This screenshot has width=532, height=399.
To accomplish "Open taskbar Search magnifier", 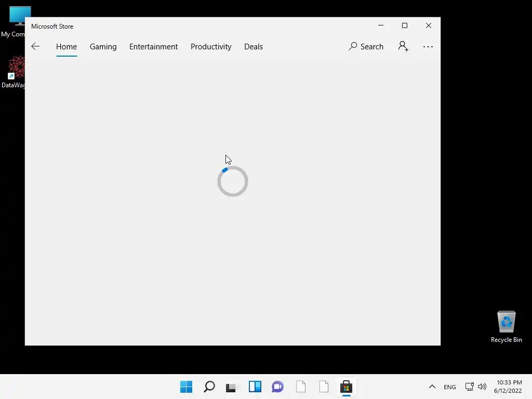I will [x=209, y=387].
